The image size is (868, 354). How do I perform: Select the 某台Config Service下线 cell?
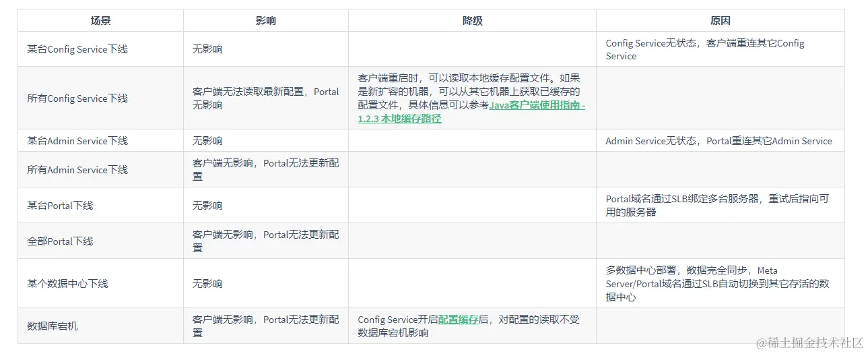click(x=100, y=49)
